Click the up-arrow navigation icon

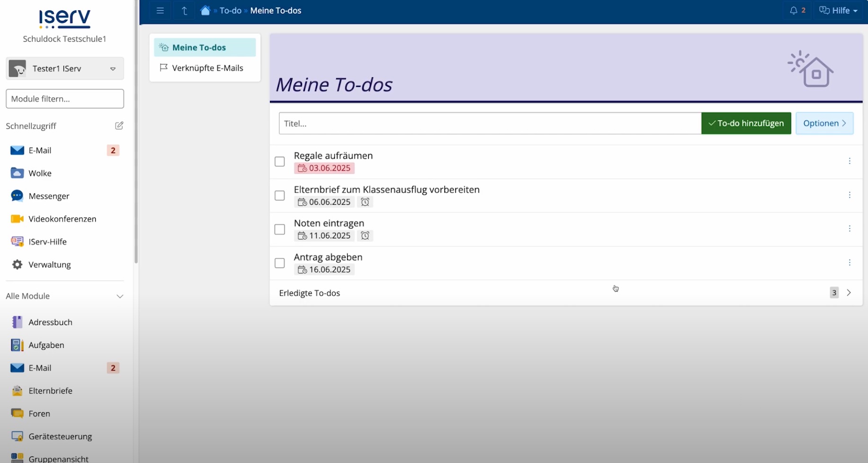(184, 10)
